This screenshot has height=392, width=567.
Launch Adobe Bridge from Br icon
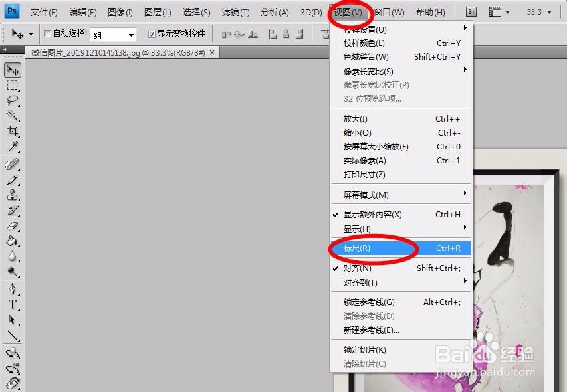coord(471,12)
